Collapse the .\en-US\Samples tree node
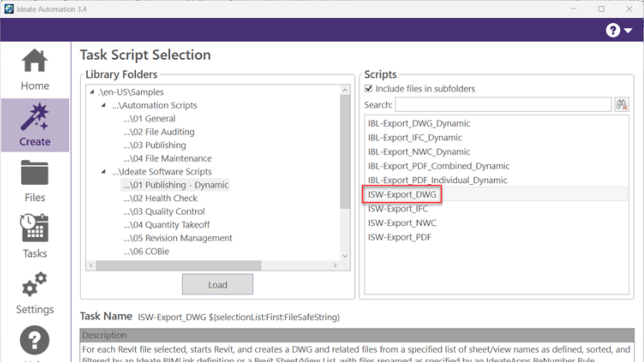 coord(93,92)
